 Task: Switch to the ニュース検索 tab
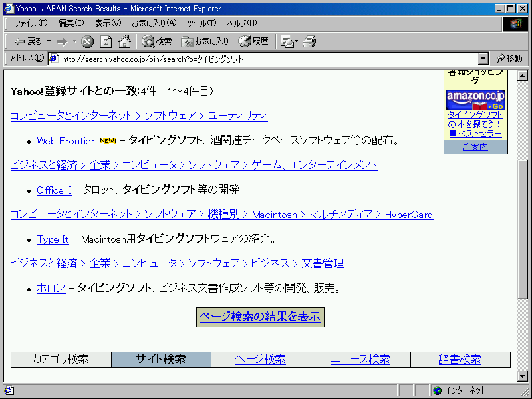tap(360, 359)
